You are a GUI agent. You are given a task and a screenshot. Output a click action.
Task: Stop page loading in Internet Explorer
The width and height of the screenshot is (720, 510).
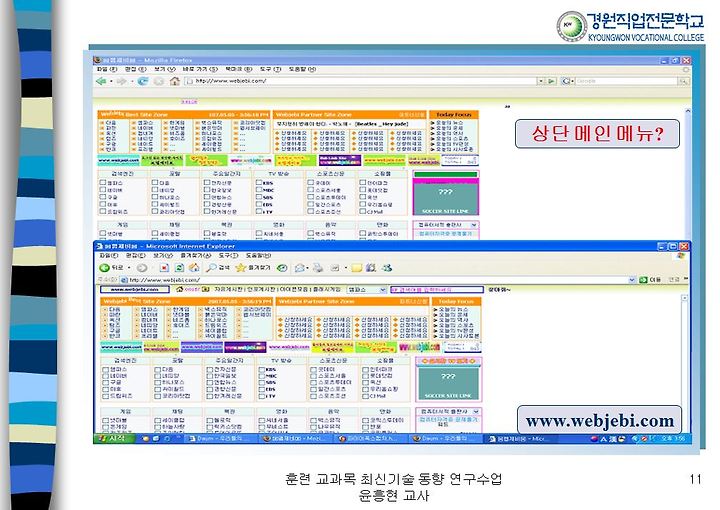pyautogui.click(x=164, y=268)
